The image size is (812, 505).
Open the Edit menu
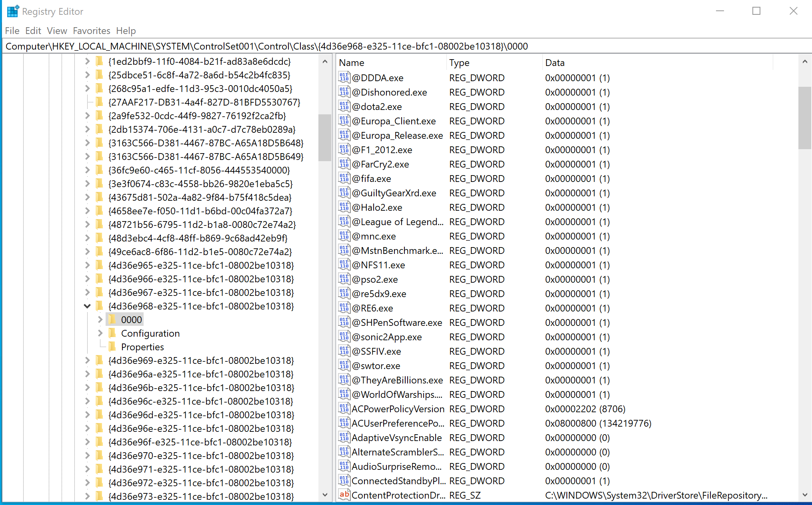point(33,31)
